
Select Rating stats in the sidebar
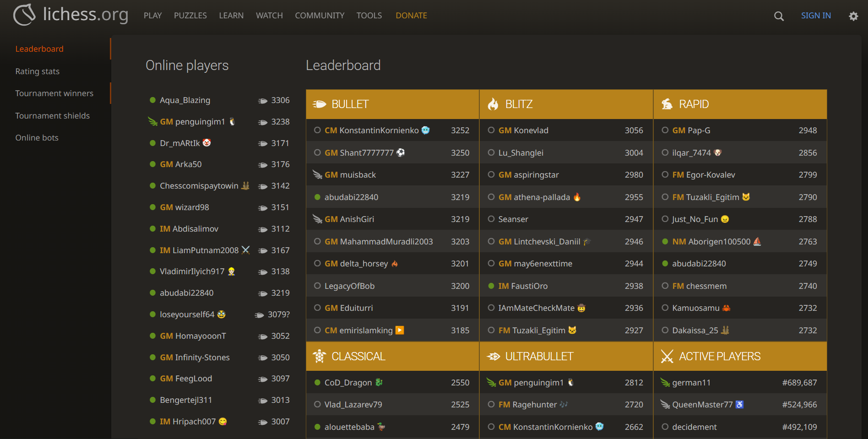coord(38,71)
